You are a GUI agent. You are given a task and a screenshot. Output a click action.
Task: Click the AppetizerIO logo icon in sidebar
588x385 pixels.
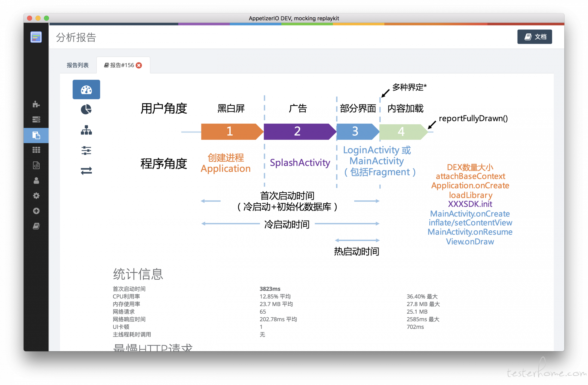36,37
